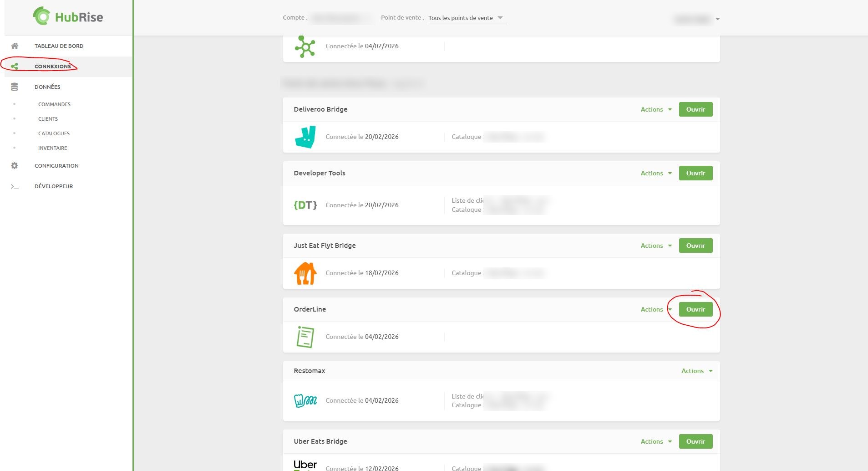This screenshot has width=868, height=471.
Task: Expand the user account dropdown arrow
Action: click(718, 19)
